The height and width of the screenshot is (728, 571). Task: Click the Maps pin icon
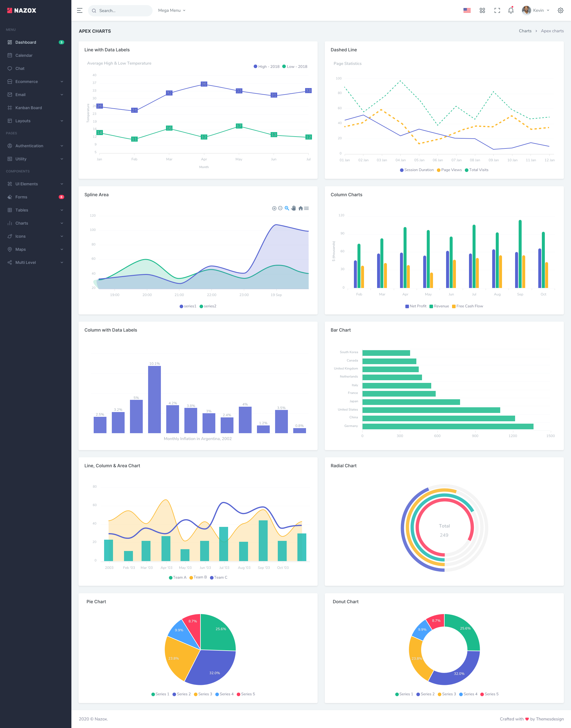pyautogui.click(x=10, y=249)
